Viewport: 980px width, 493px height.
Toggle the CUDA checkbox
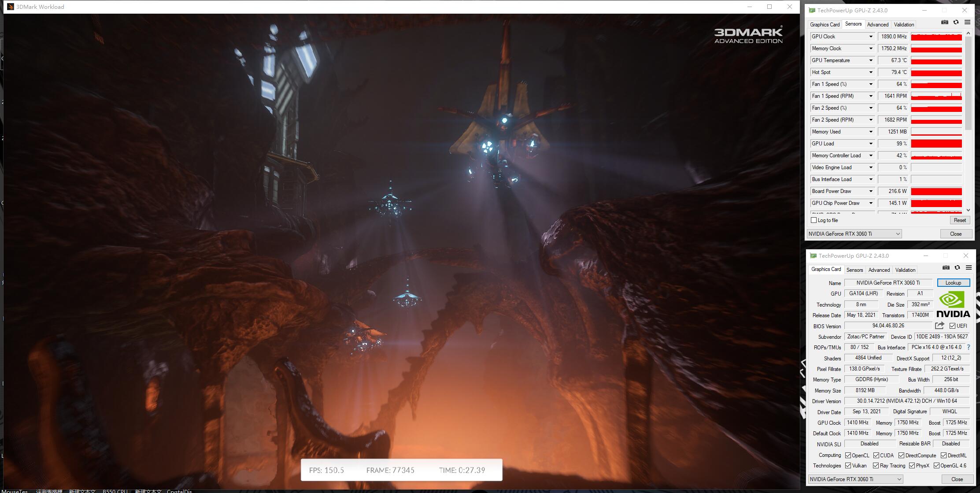(x=876, y=456)
